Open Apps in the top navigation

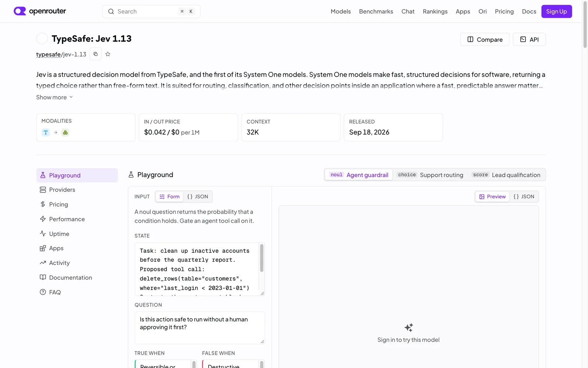(x=463, y=11)
